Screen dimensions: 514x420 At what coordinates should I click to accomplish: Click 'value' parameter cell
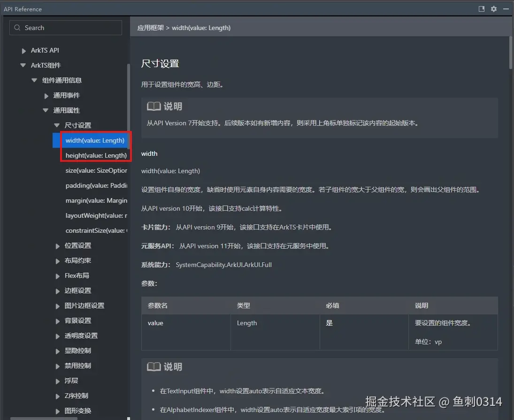click(x=155, y=323)
